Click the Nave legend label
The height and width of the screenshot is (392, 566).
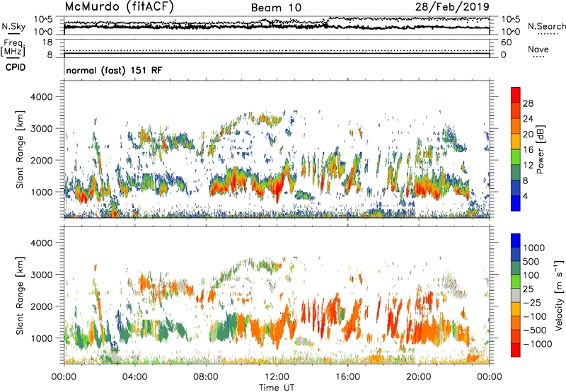[x=538, y=49]
